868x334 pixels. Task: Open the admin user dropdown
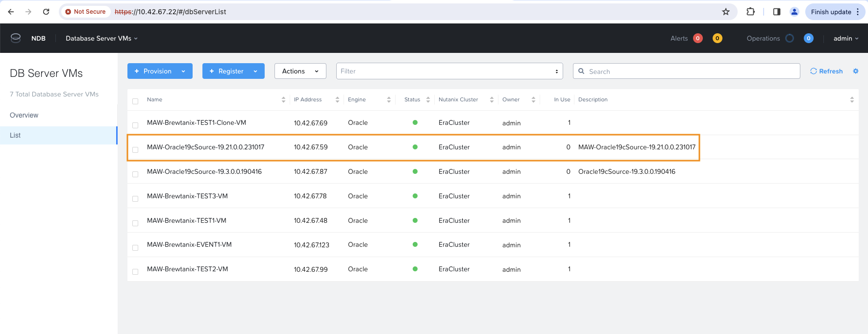[x=845, y=38]
